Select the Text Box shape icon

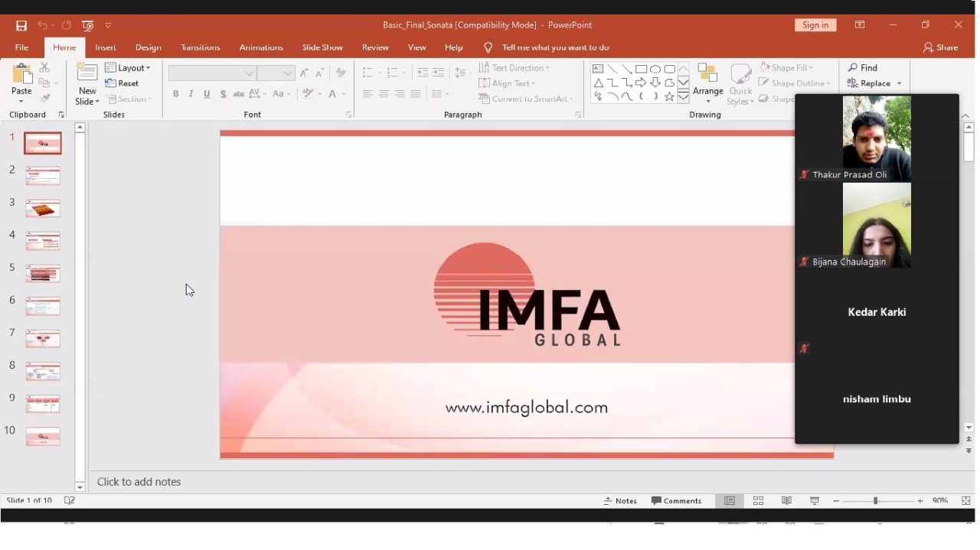[598, 69]
